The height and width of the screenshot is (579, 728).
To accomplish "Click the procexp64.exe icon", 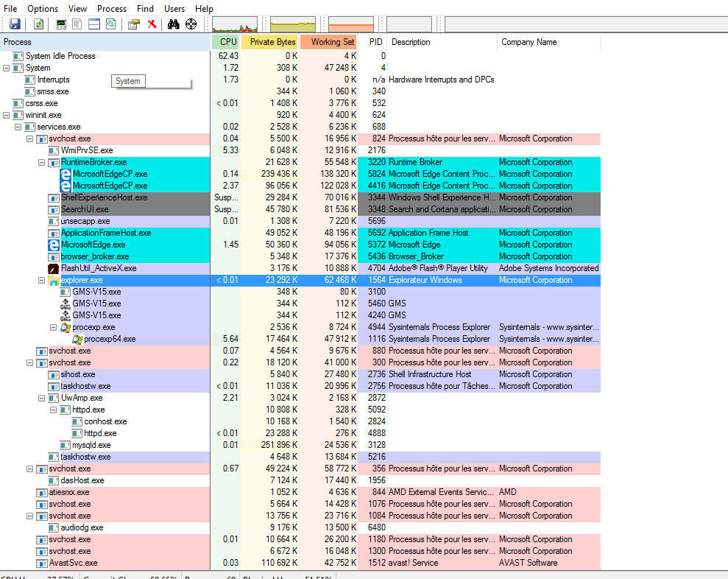I will (77, 339).
